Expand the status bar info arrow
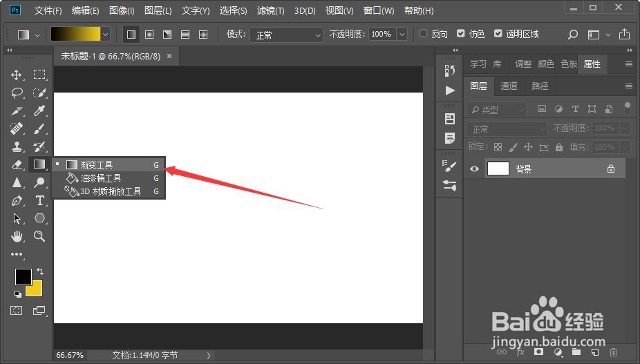This screenshot has width=640, height=364. (209, 356)
